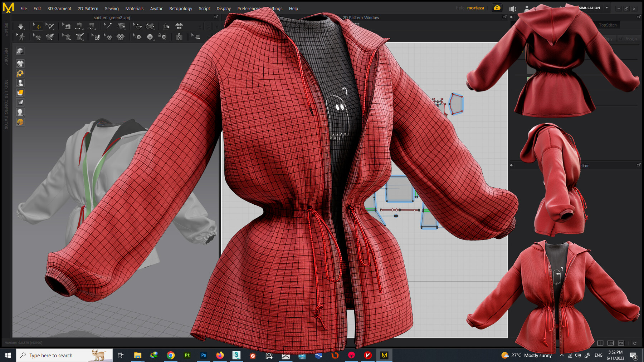Select the Edit Pattern 3D tool

(x=137, y=26)
